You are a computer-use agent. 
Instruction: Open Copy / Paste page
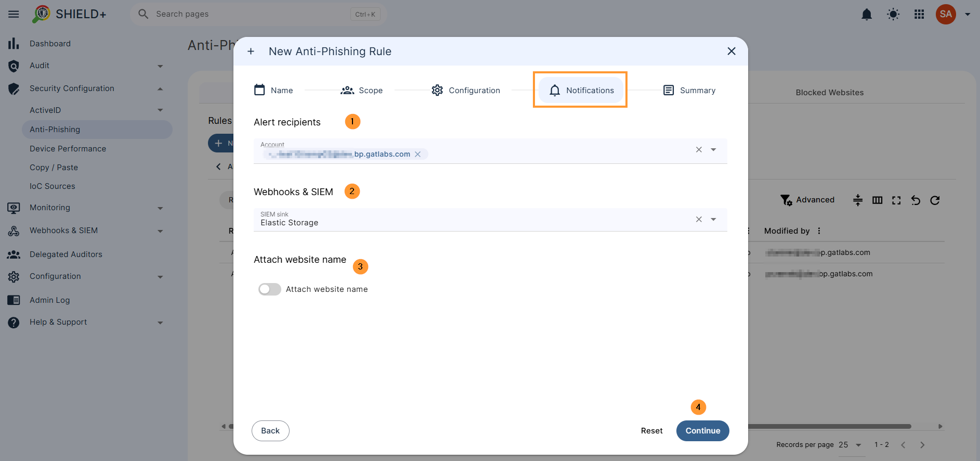tap(54, 168)
